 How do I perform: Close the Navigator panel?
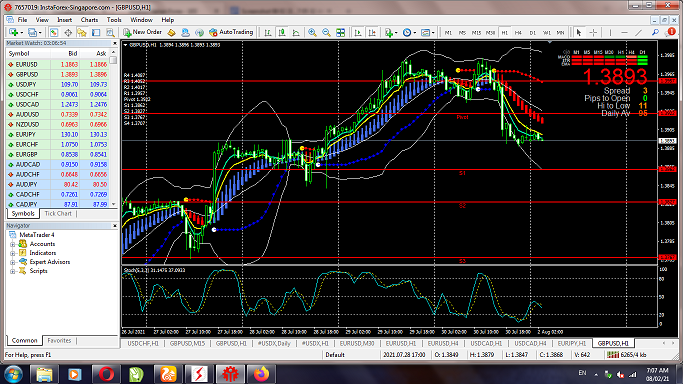click(x=115, y=226)
